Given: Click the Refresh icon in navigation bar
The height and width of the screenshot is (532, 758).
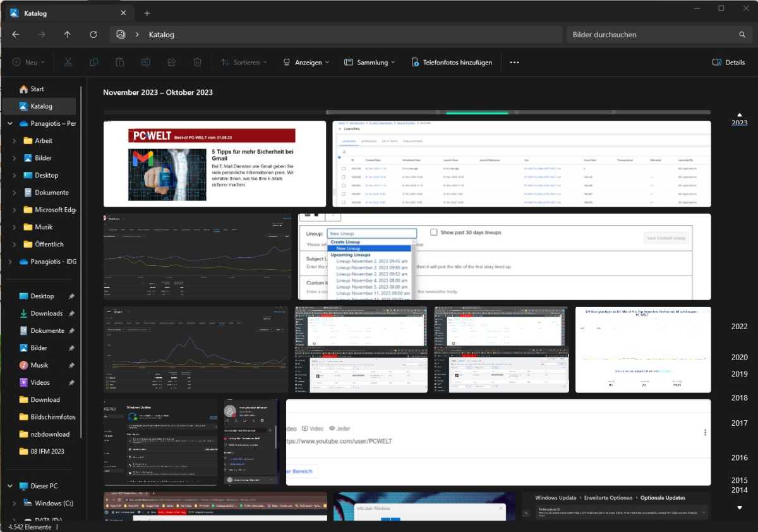Looking at the screenshot, I should 93,35.
